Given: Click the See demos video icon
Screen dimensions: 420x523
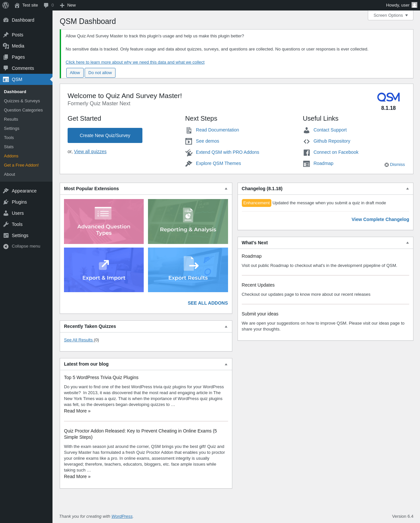Looking at the screenshot, I should (x=189, y=141).
